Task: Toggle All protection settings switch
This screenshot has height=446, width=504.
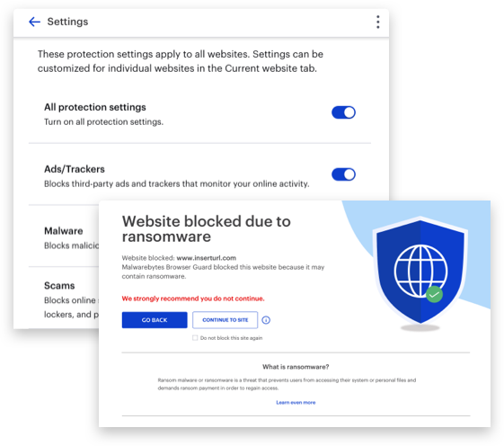Action: (343, 112)
